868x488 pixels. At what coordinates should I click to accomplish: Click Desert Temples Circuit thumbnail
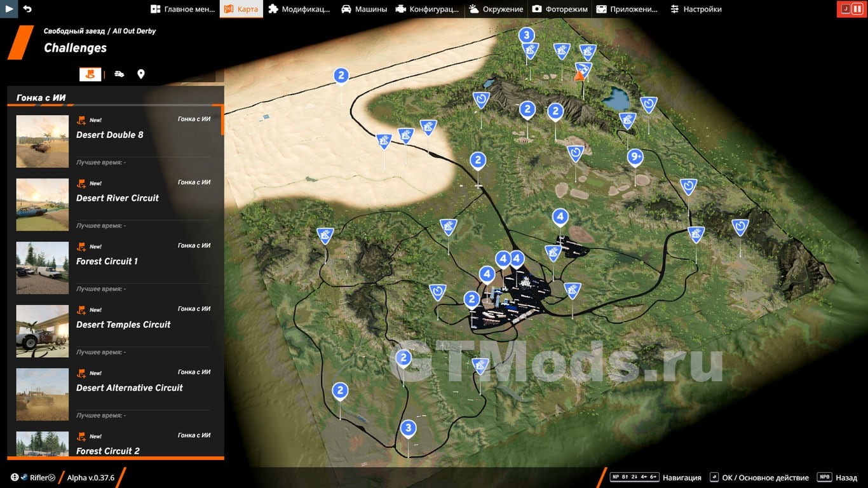tap(43, 331)
